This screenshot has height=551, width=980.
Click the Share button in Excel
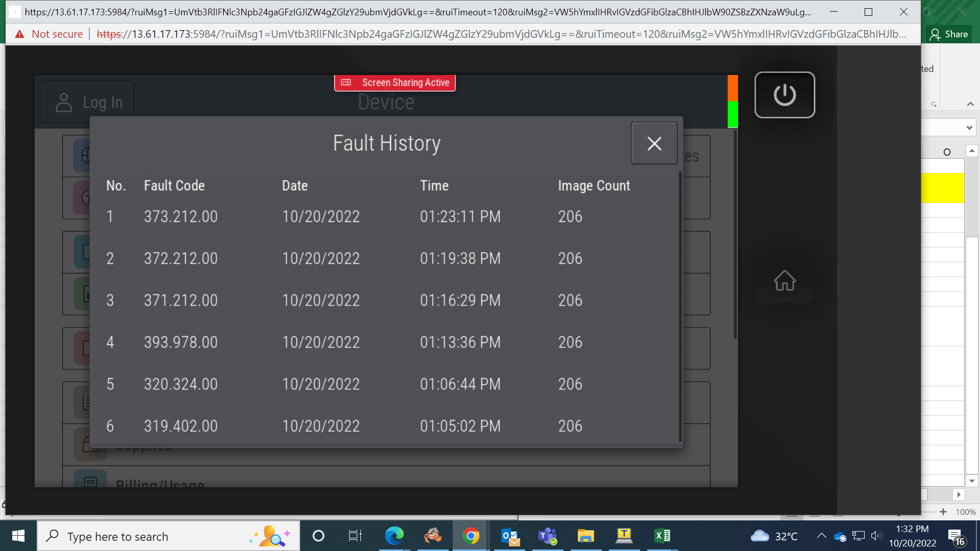[x=949, y=34]
